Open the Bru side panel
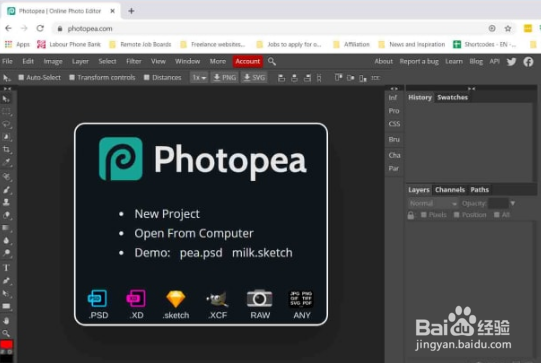Screen dimensions: 541x363 click(x=394, y=139)
